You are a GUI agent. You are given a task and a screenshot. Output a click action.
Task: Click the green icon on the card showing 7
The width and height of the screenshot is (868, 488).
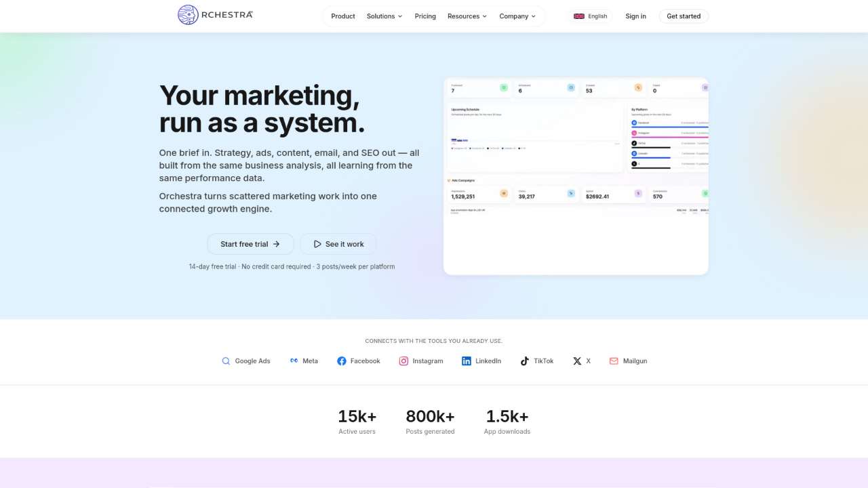click(x=504, y=87)
